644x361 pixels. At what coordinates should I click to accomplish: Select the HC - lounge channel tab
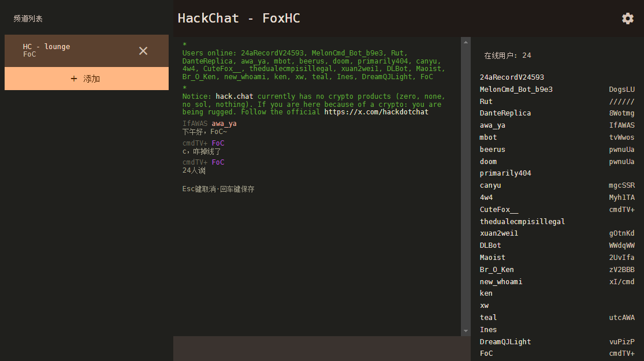pos(87,50)
